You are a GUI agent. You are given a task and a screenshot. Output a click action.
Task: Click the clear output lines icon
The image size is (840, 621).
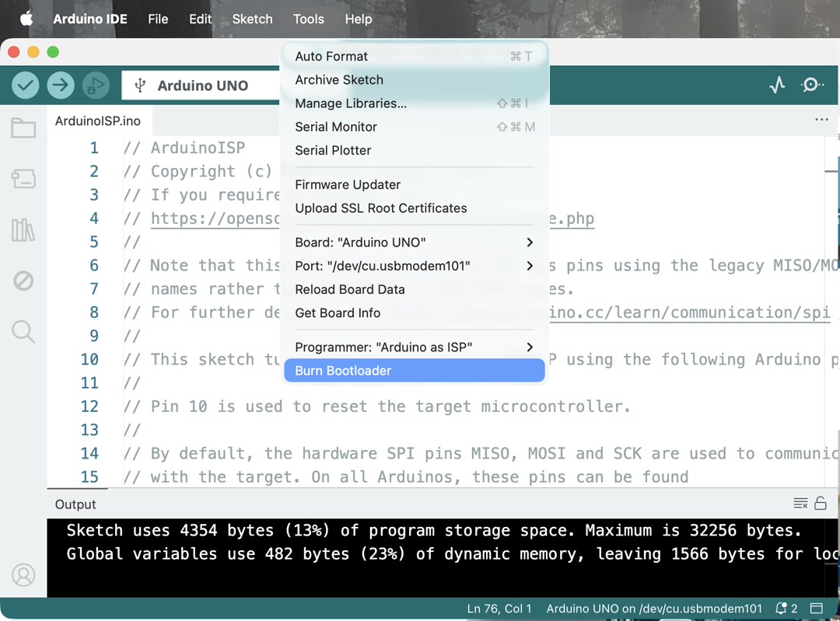coord(800,503)
